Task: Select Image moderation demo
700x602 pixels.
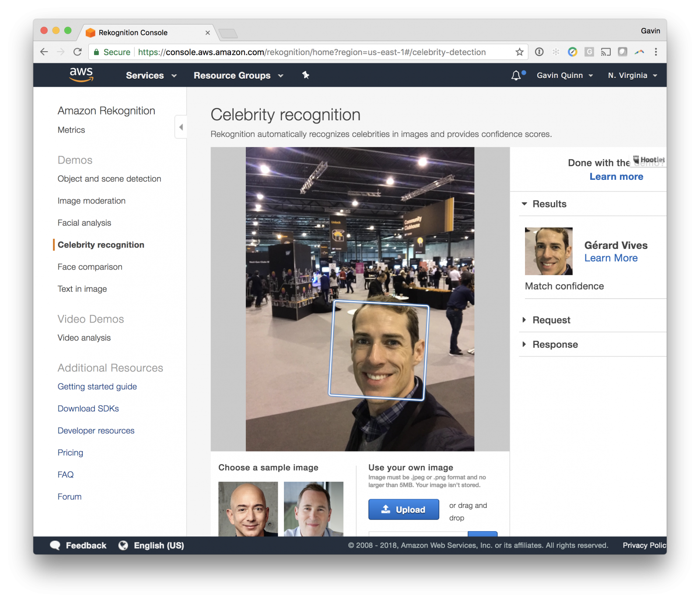Action: pyautogui.click(x=91, y=201)
